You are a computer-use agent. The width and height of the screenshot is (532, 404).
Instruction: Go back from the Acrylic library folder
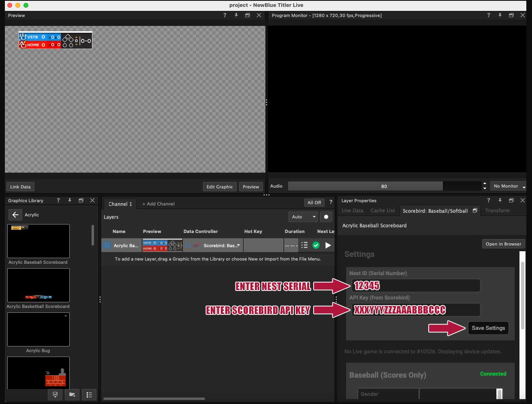[x=15, y=215]
